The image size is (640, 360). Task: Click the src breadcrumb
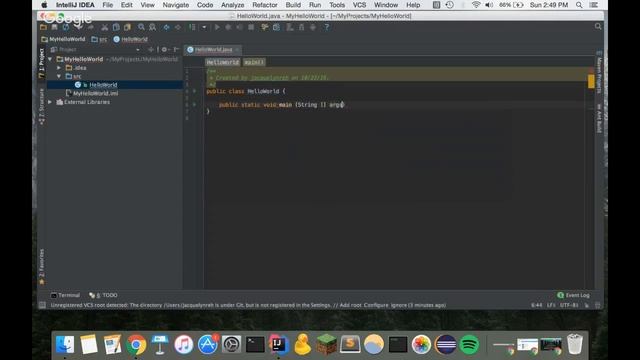[99, 39]
